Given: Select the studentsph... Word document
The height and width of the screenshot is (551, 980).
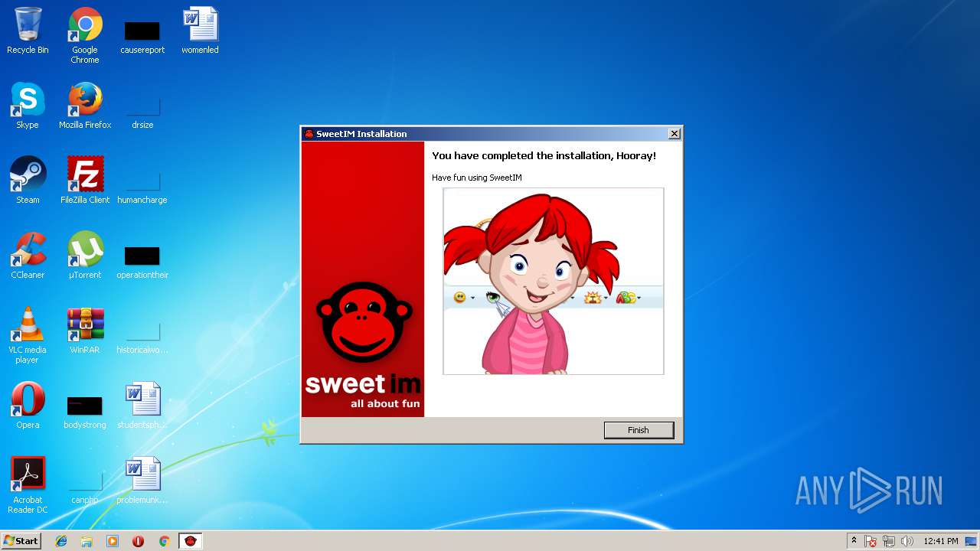Looking at the screenshot, I should coord(142,406).
